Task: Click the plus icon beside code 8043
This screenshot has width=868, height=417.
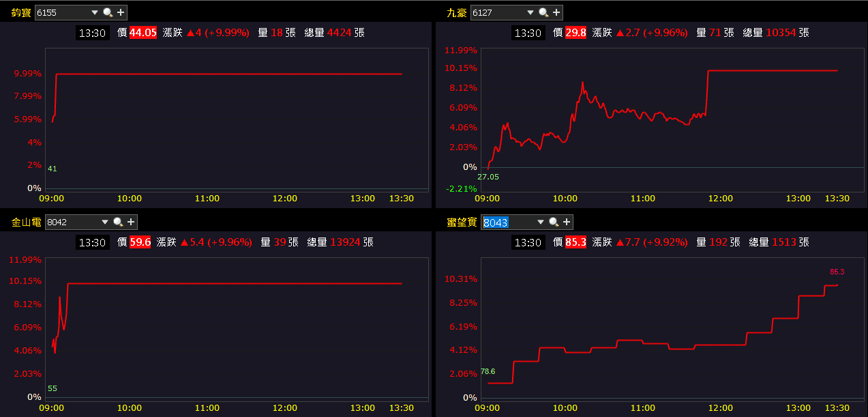Action: 567,222
